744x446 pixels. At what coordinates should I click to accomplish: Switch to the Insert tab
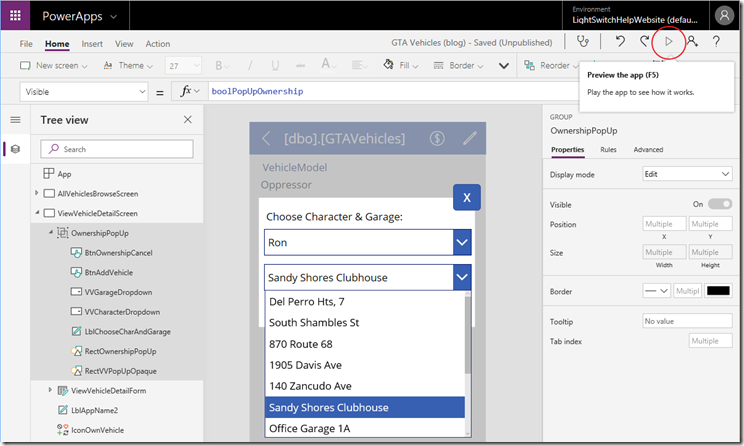click(92, 44)
